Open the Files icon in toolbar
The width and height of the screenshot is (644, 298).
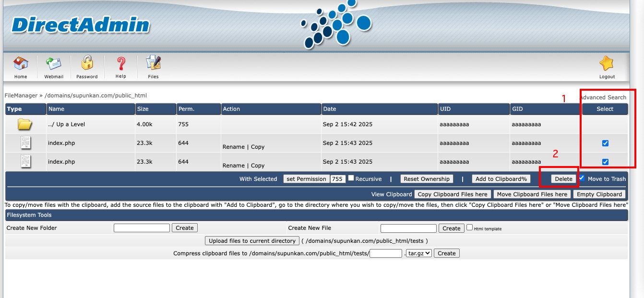coord(153,63)
